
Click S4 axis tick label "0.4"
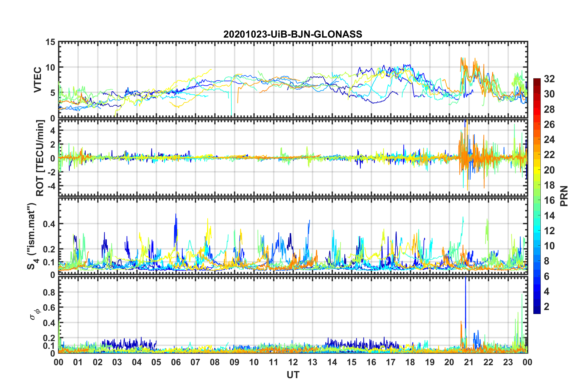coord(49,224)
